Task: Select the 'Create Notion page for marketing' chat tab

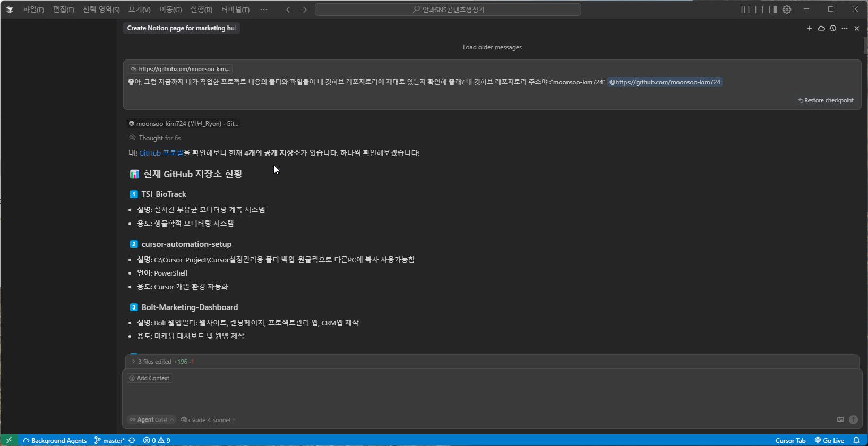Action: 182,28
